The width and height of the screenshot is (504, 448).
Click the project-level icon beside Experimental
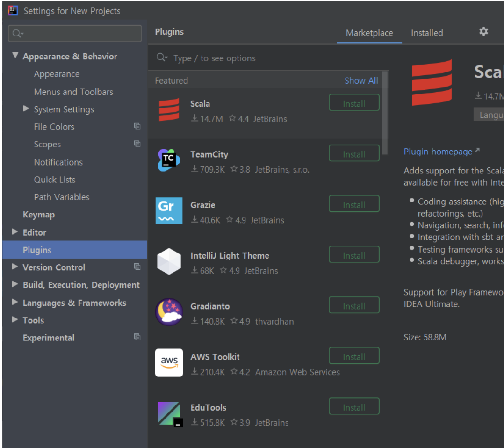point(137,337)
